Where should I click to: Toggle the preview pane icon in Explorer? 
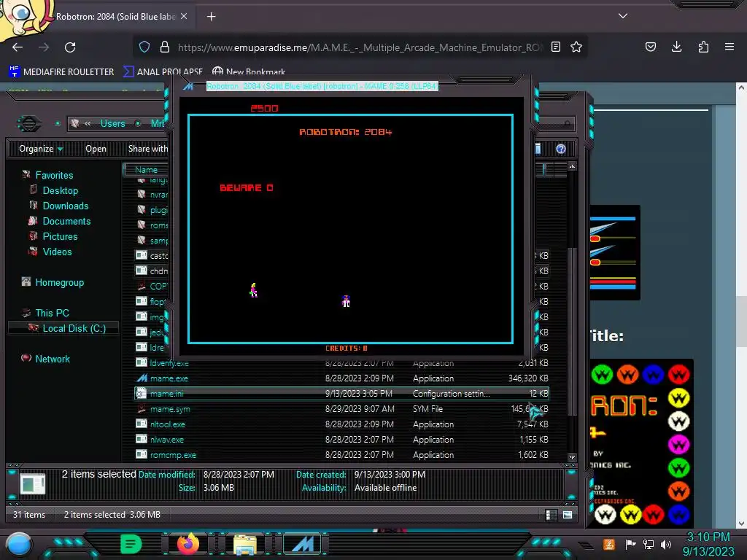coord(538,149)
